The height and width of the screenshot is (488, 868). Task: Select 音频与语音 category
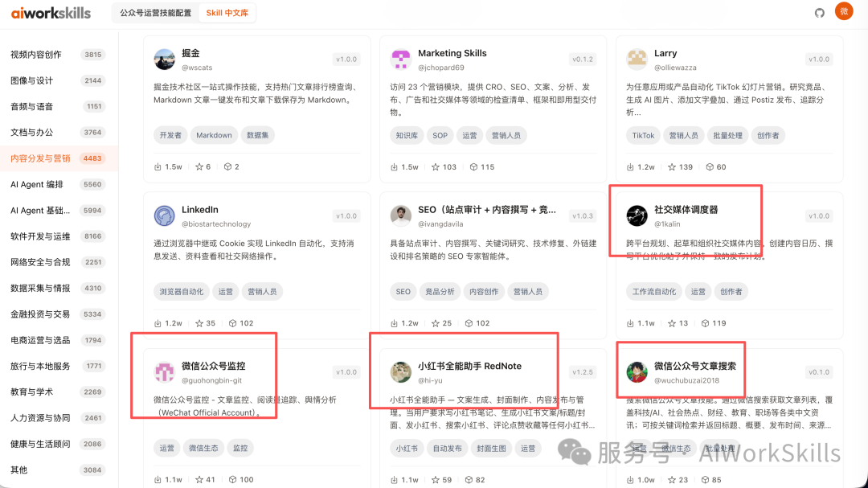click(59, 106)
